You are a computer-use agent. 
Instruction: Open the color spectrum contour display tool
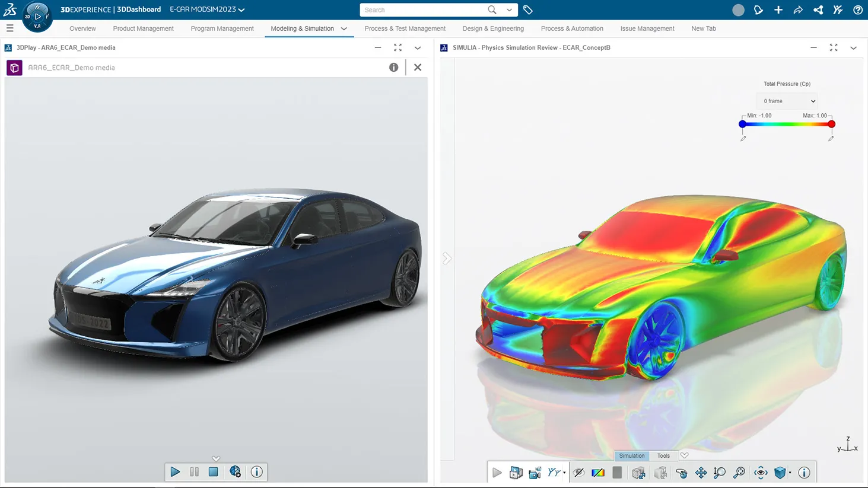click(598, 473)
